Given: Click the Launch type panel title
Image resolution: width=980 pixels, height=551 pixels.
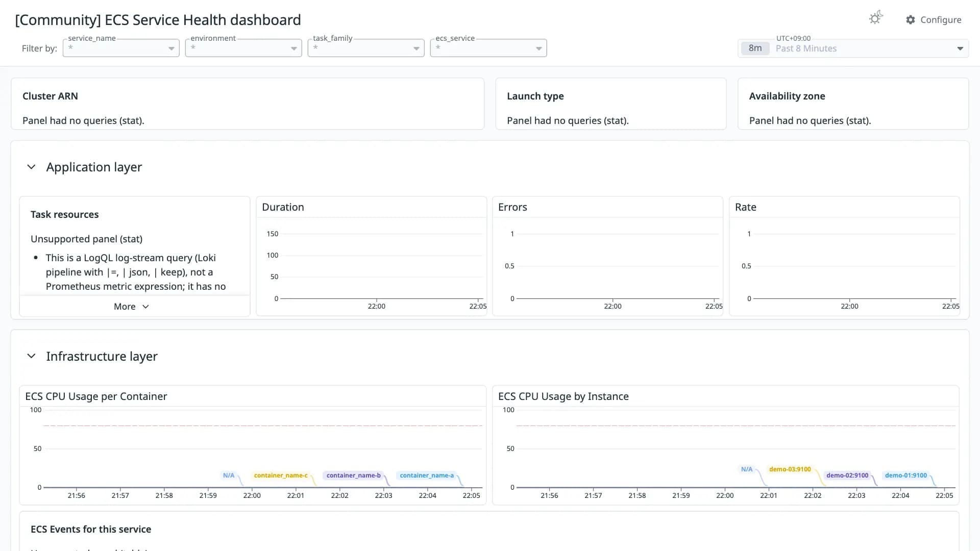Looking at the screenshot, I should point(535,96).
